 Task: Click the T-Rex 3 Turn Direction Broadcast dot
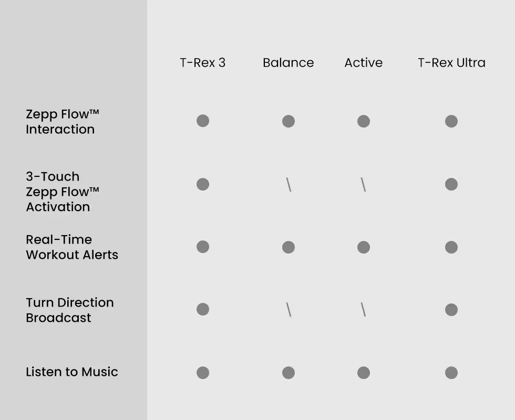point(203,309)
